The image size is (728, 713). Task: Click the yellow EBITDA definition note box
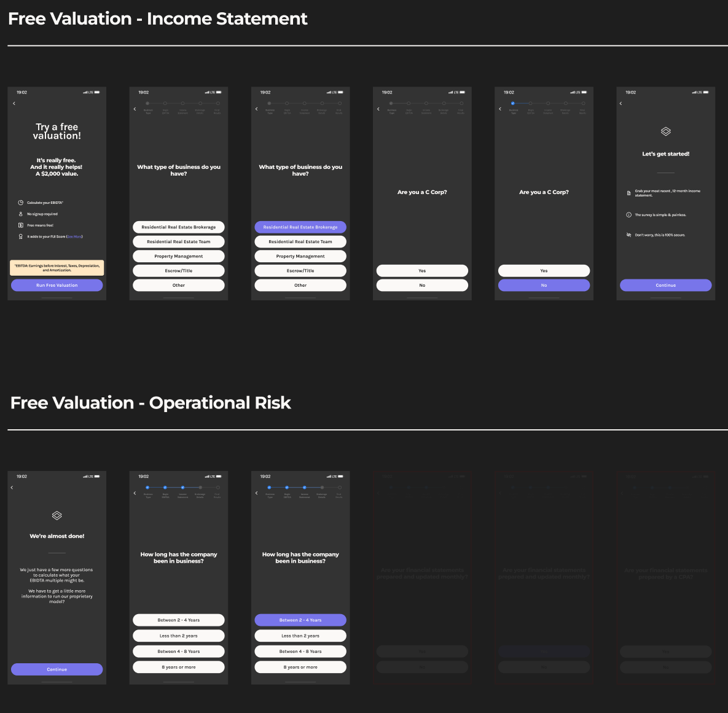coord(57,268)
